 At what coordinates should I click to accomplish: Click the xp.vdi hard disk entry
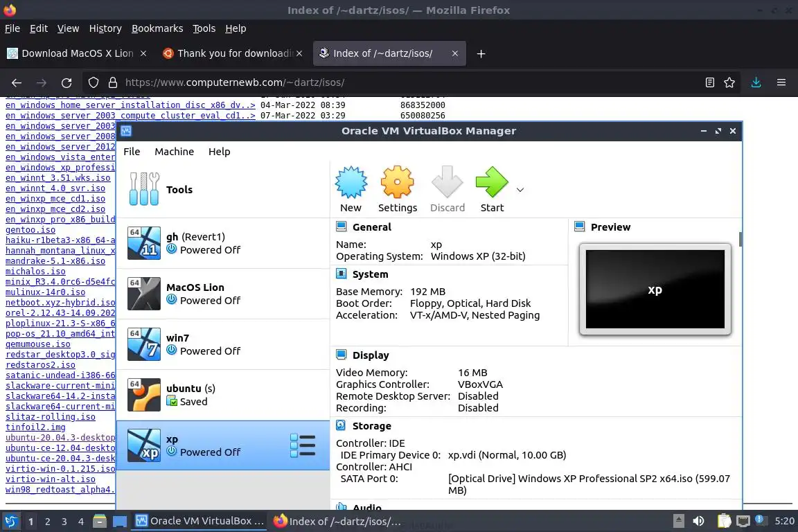click(x=507, y=455)
